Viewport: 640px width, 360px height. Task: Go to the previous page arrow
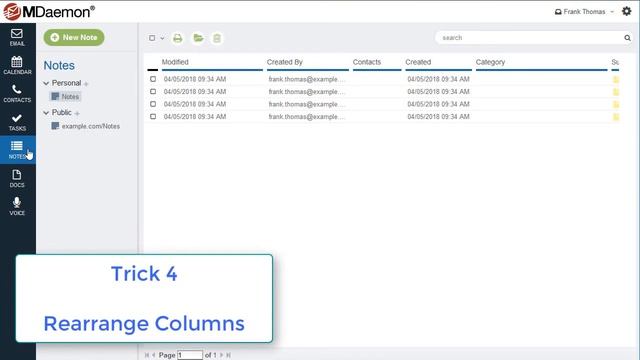click(x=154, y=355)
